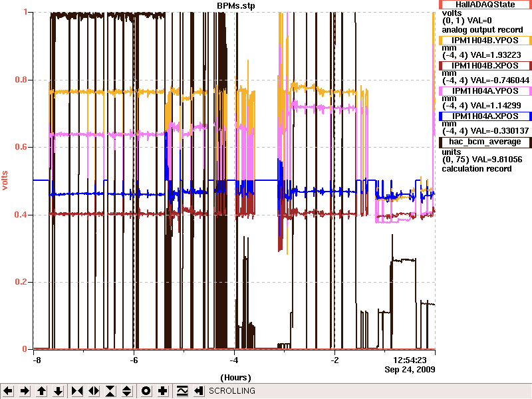Click the SCROLLING status label
The height and width of the screenshot is (399, 532).
232,391
